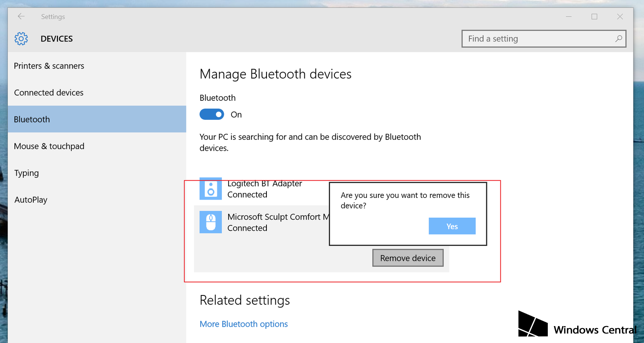This screenshot has height=343, width=644.
Task: Click the Devices gear icon
Action: 21,39
